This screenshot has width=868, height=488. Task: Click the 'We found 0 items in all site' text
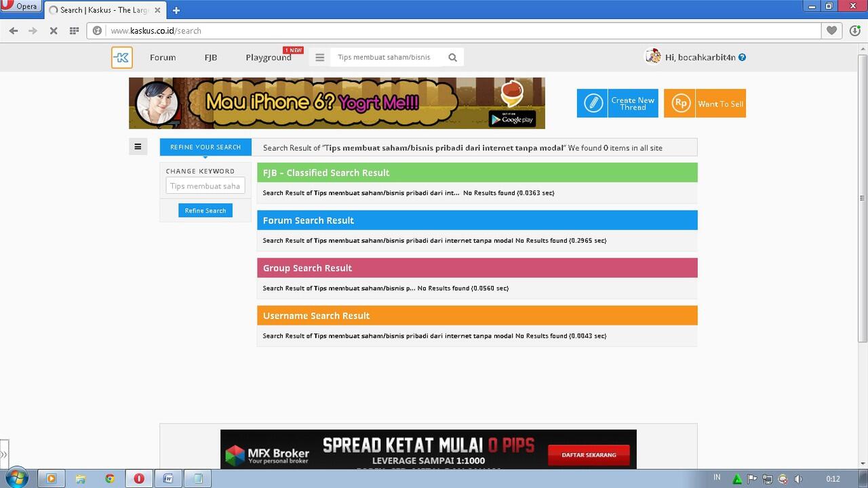pos(615,148)
